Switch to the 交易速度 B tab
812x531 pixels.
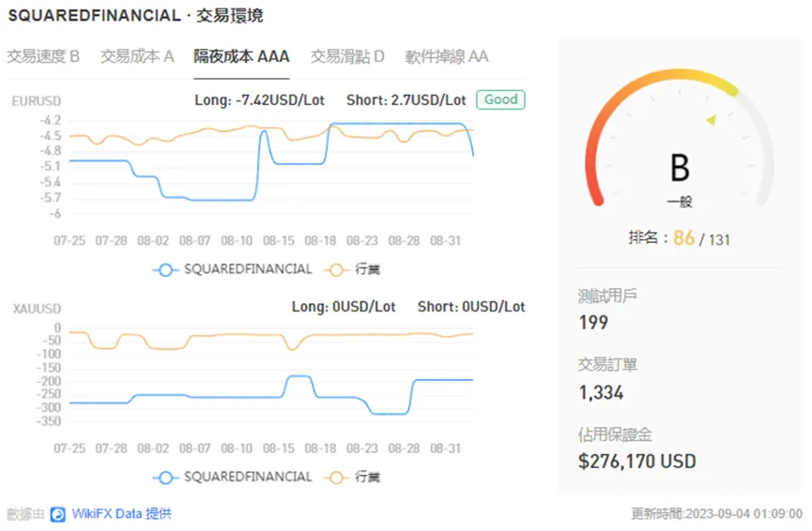point(43,56)
